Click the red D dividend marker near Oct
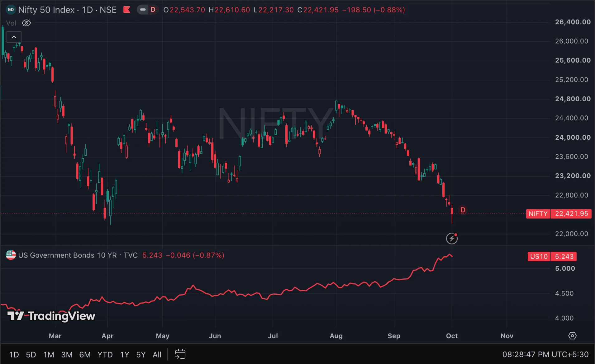This screenshot has width=595, height=364. click(x=463, y=210)
